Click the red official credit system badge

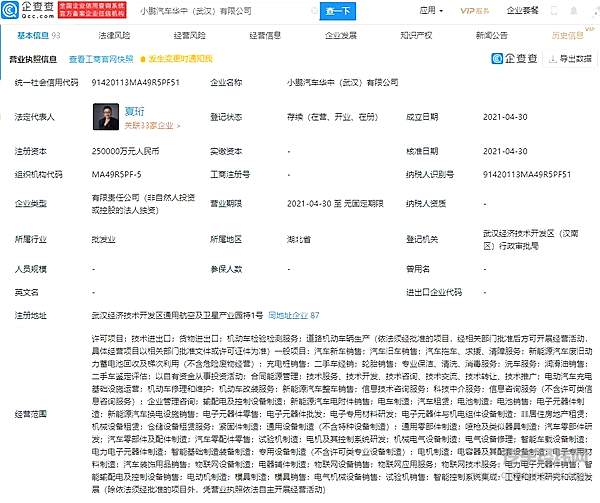92,10
